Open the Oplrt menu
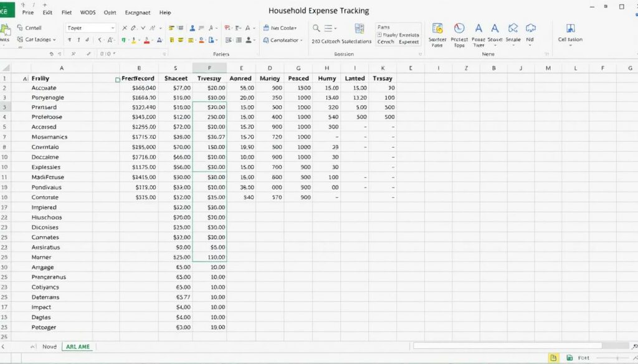 (110, 12)
